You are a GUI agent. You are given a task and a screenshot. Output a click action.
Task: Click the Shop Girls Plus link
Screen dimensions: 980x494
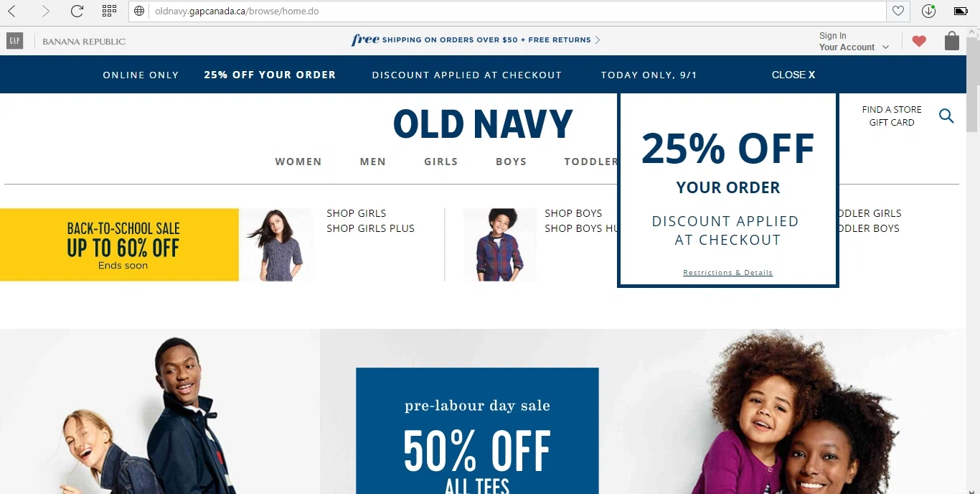pos(370,228)
